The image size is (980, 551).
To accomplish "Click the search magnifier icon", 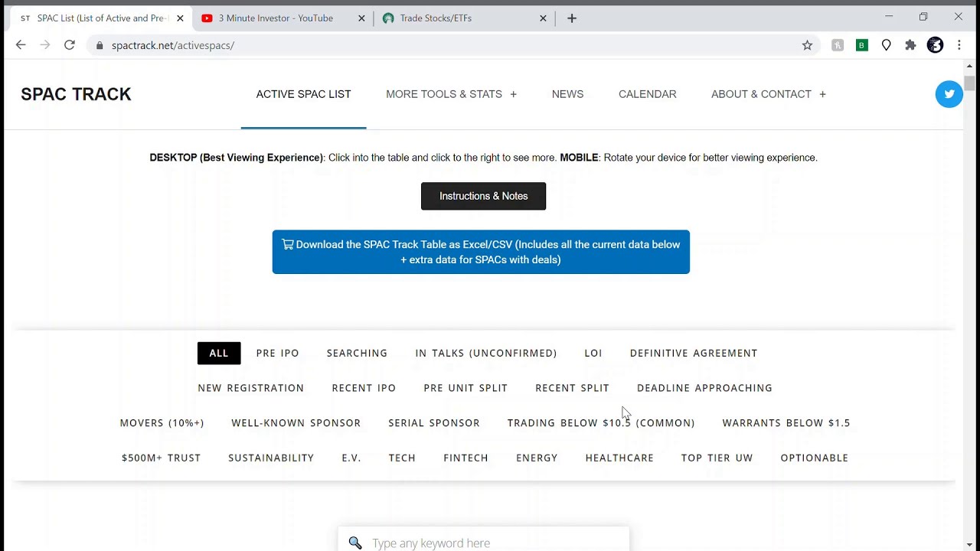I will (355, 543).
